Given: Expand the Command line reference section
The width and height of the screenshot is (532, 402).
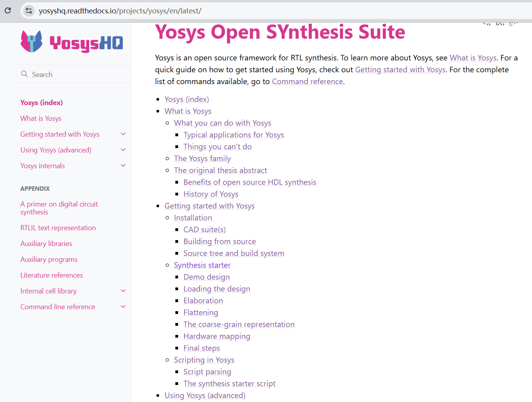Looking at the screenshot, I should [x=123, y=307].
